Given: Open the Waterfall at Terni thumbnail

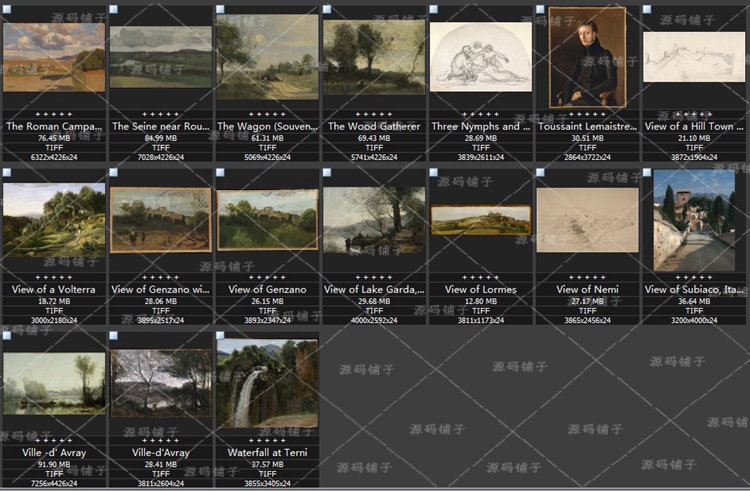Looking at the screenshot, I should pyautogui.click(x=267, y=383).
